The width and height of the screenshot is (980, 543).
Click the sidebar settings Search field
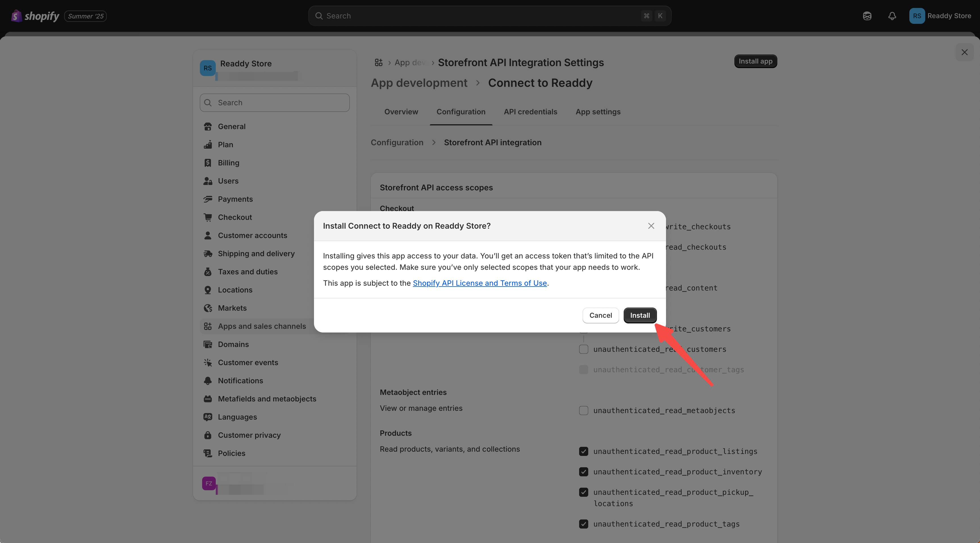(x=275, y=103)
